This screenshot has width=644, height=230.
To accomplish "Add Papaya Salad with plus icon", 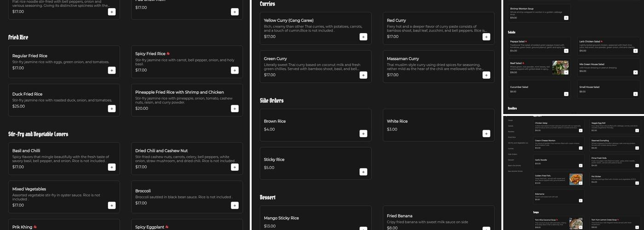I will tap(566, 51).
